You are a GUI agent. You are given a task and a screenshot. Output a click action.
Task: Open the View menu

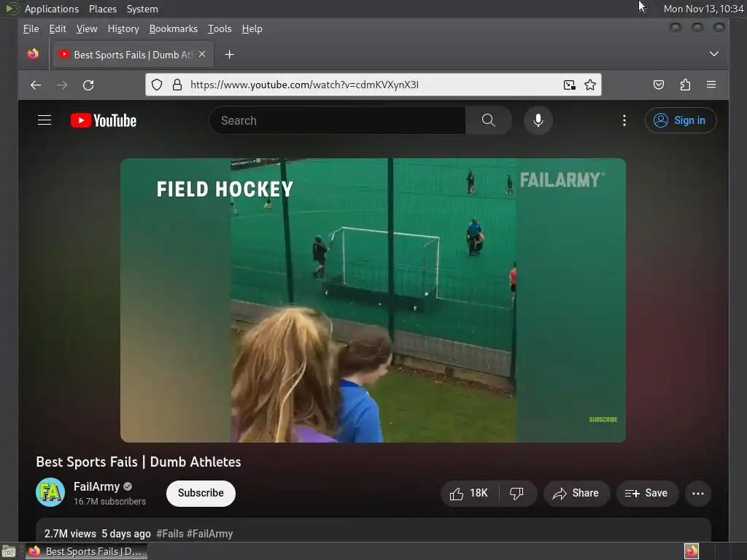click(87, 29)
